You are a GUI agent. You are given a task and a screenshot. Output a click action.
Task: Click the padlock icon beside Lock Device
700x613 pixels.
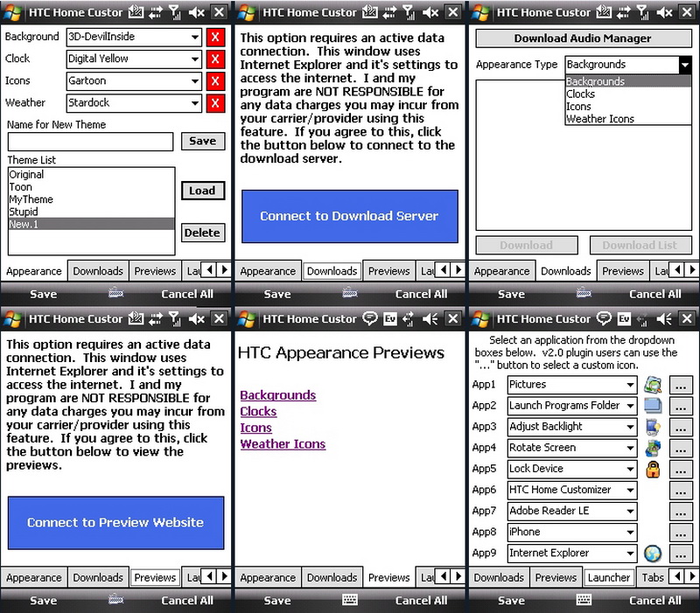pyautogui.click(x=653, y=469)
